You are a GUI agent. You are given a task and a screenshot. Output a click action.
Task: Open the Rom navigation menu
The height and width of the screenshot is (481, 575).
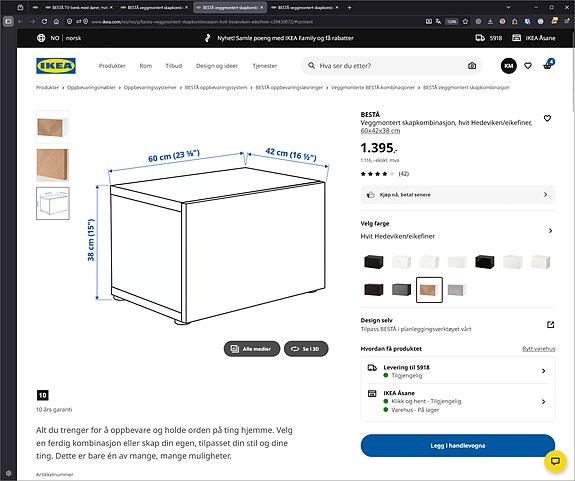click(x=146, y=66)
